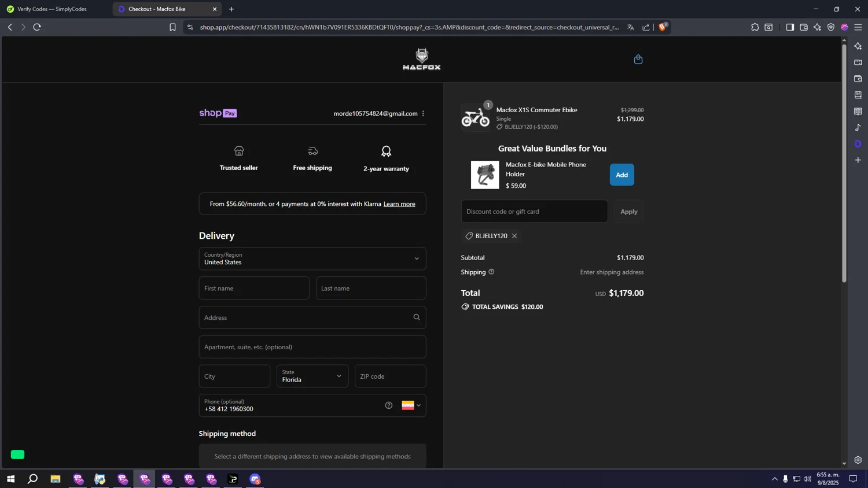
Task: Open the phone country flag selector
Action: tap(411, 405)
